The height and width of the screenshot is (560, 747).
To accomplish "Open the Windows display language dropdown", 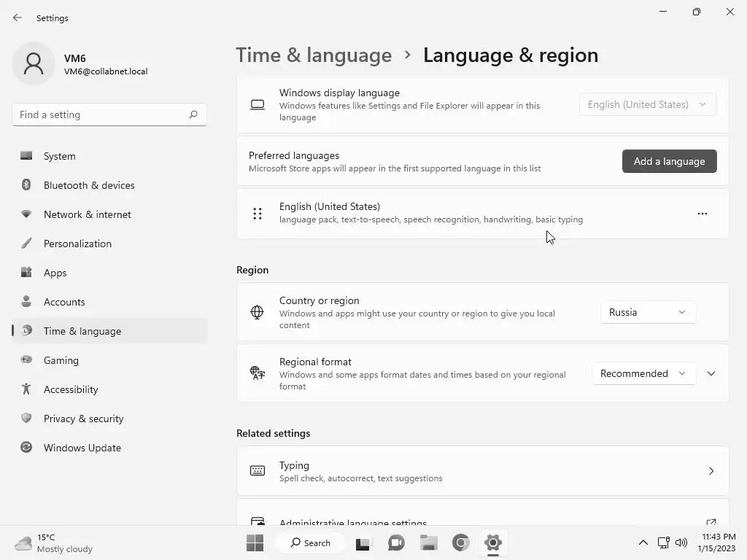I will (x=648, y=104).
